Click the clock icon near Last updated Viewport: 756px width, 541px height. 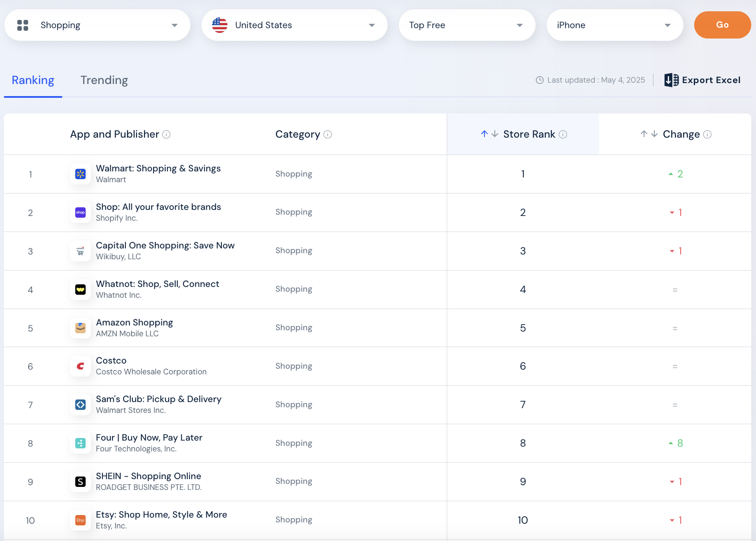point(540,80)
